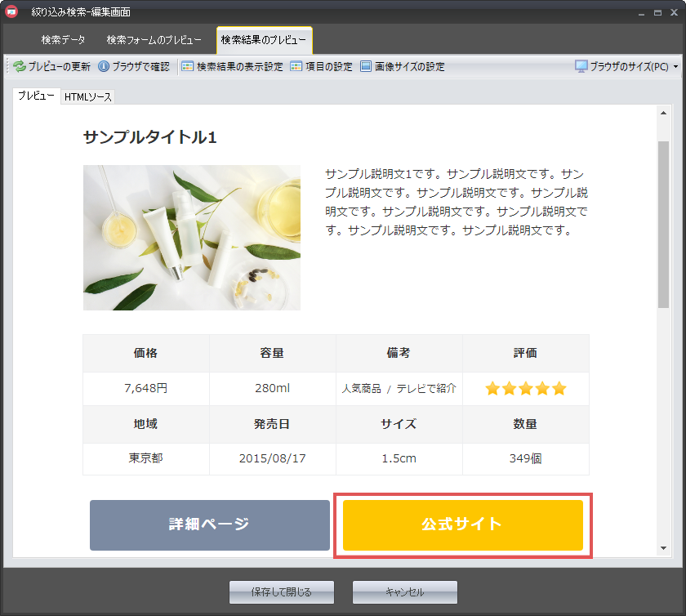The height and width of the screenshot is (616, 686).
Task: Click the app logo in title bar
Action: [x=12, y=12]
